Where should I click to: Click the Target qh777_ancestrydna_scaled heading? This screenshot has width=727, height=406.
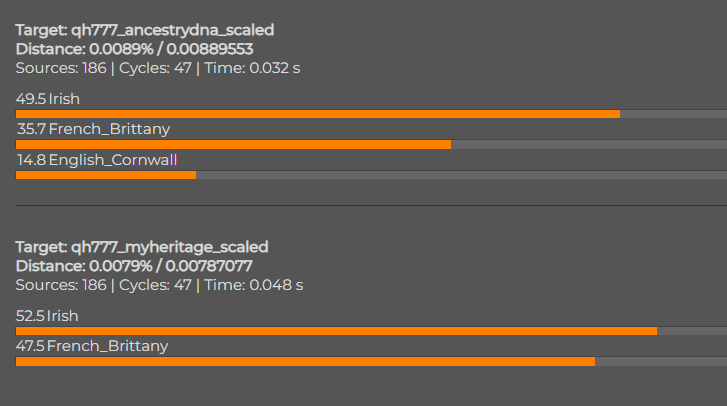click(145, 30)
